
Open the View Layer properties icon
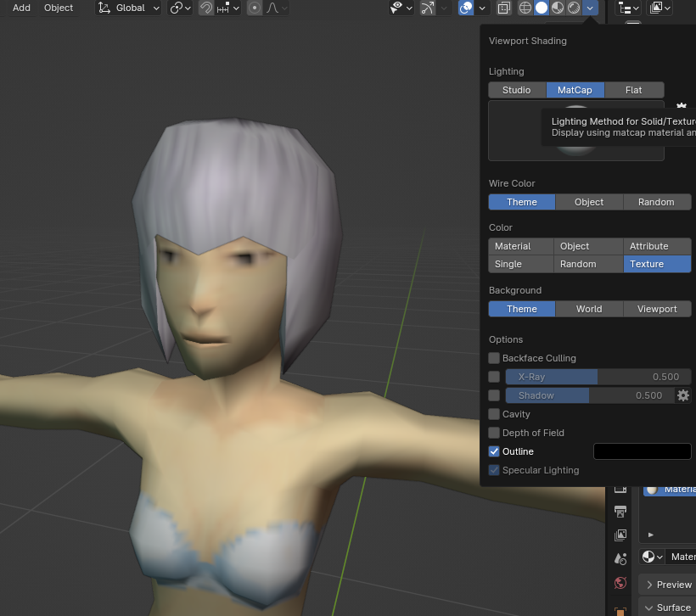620,535
